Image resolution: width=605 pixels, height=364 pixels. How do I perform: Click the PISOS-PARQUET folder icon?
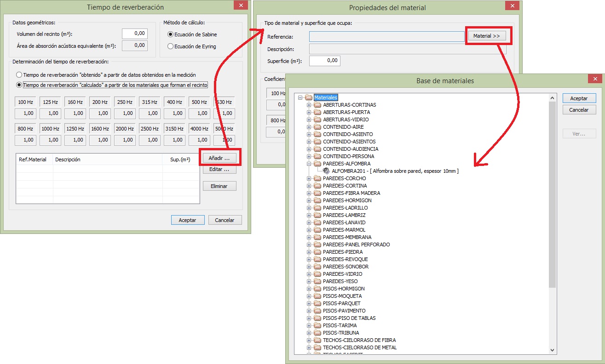(x=317, y=303)
